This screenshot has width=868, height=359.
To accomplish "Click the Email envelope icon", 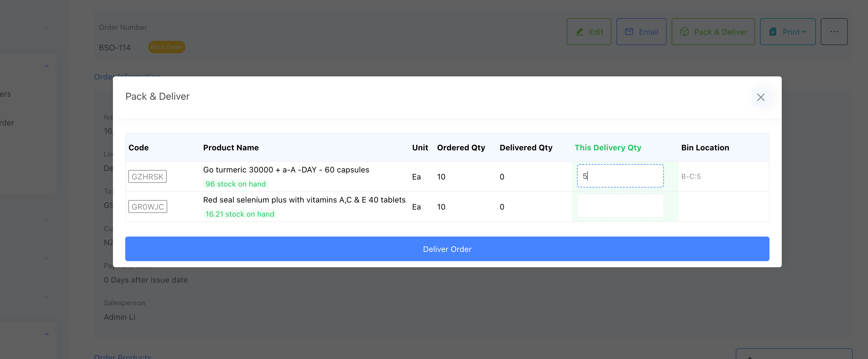I will click(x=629, y=32).
